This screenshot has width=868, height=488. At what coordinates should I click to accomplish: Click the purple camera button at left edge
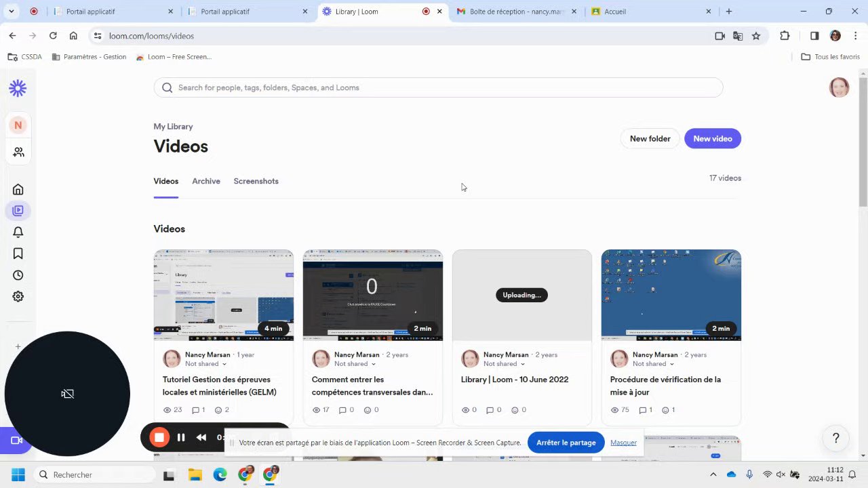(x=15, y=441)
